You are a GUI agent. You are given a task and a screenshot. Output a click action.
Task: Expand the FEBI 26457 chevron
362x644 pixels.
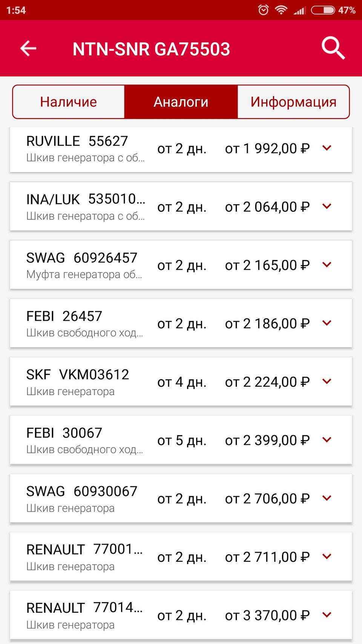327,323
